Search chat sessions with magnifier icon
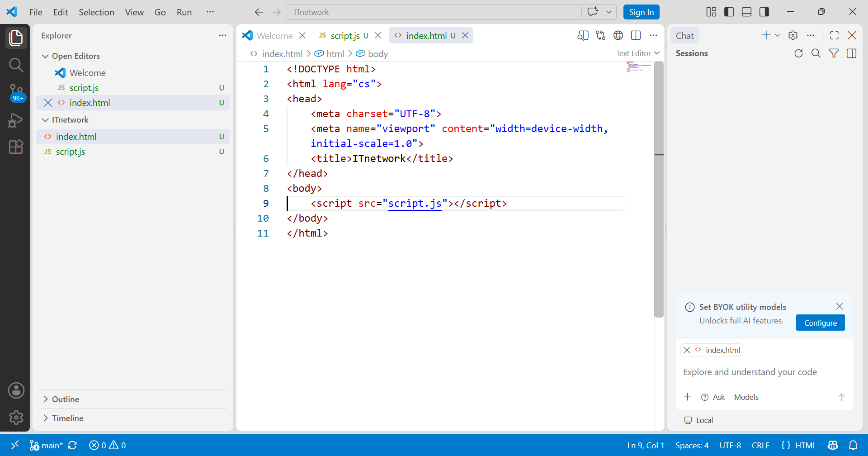Screen dimensions: 868x456 [x=816, y=53]
